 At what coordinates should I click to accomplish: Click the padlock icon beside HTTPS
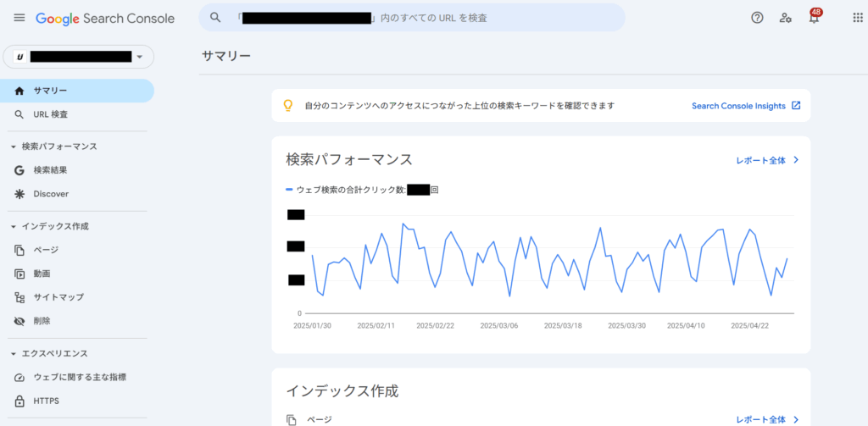pyautogui.click(x=19, y=401)
